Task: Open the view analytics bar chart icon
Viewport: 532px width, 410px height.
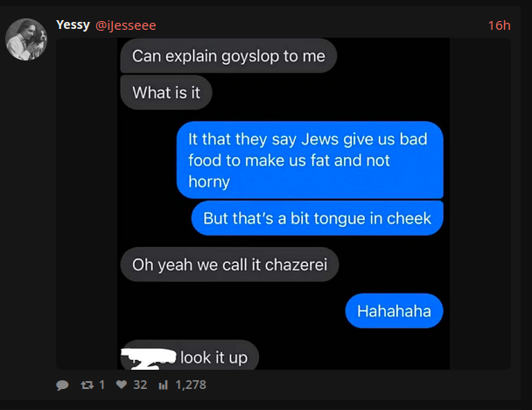Action: (x=164, y=385)
